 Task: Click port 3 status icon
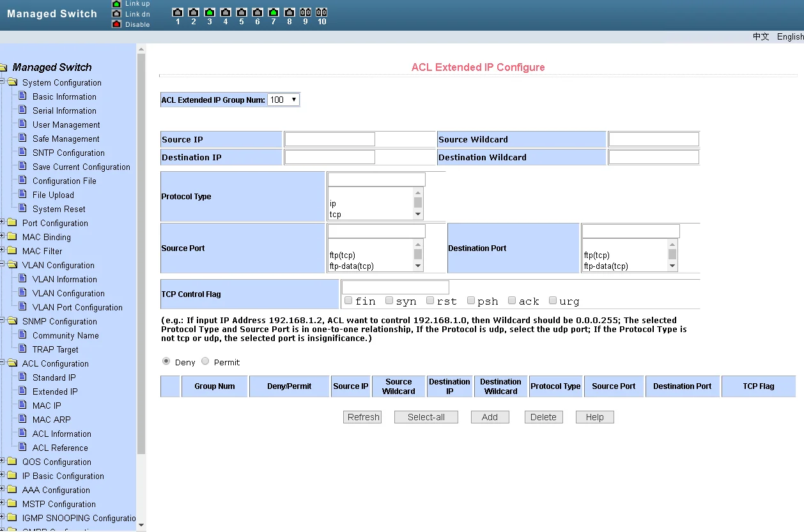[209, 12]
